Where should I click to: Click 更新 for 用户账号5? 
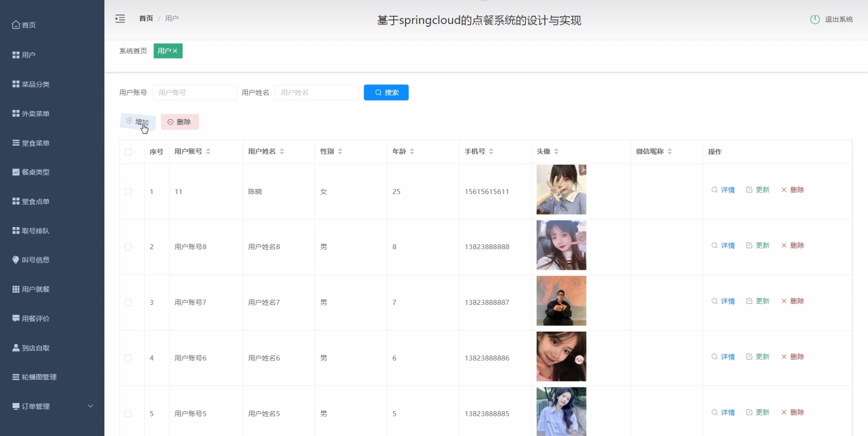pyautogui.click(x=758, y=413)
